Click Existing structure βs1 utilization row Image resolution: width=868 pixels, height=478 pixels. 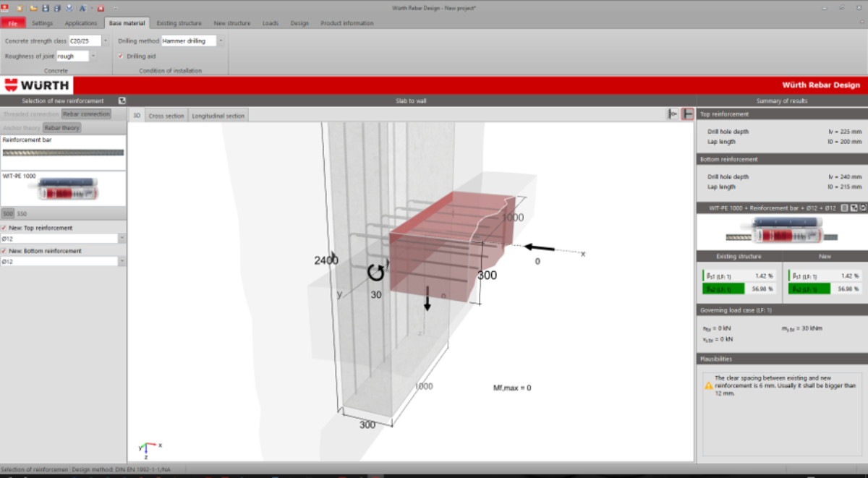(x=739, y=276)
